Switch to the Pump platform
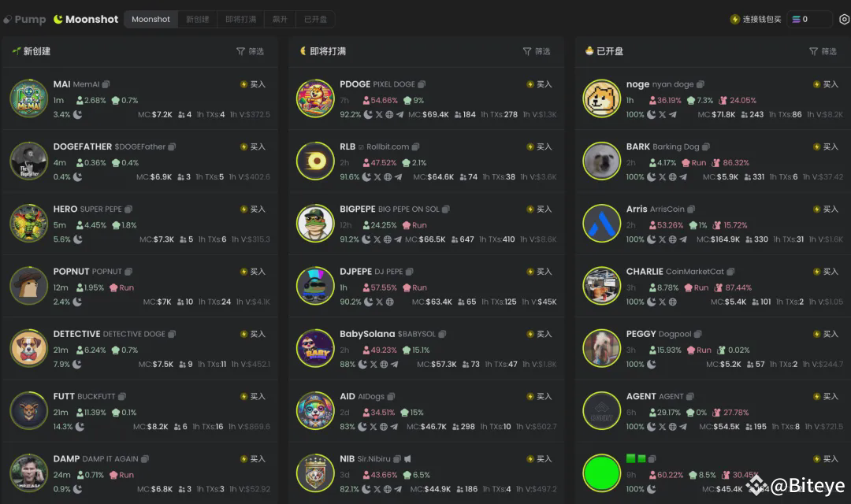This screenshot has height=504, width=851. pos(24,20)
